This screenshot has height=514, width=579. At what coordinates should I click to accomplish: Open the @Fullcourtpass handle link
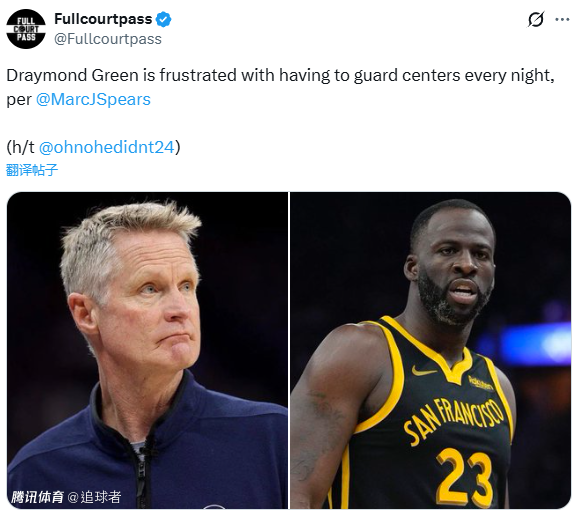(x=108, y=39)
